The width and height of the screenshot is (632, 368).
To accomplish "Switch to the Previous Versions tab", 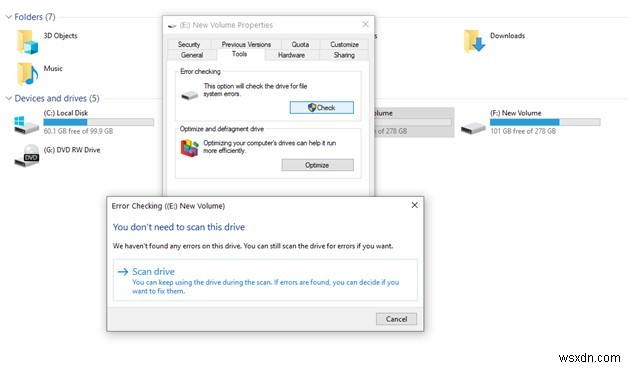I will 246,44.
